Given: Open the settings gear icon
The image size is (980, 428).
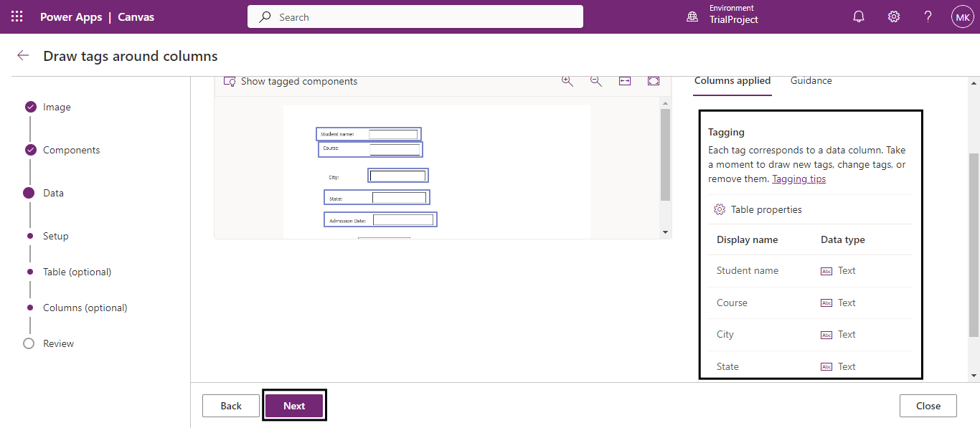Looking at the screenshot, I should 894,16.
